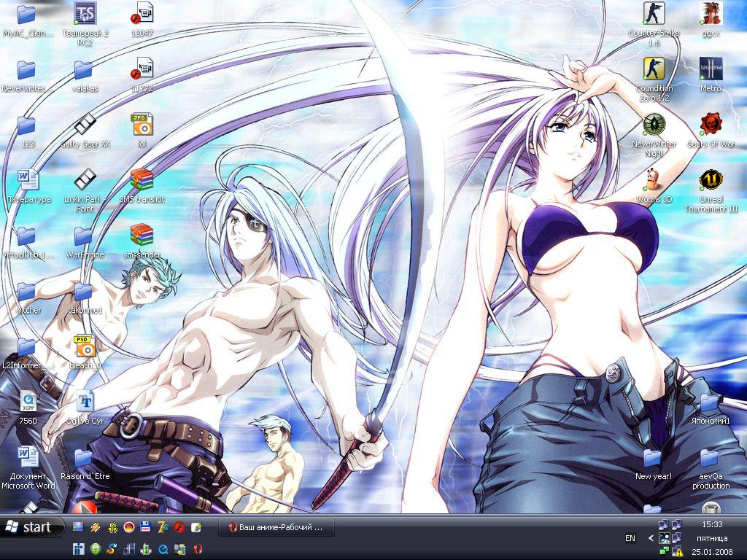The width and height of the screenshot is (747, 560).
Task: Select the Raison d`Etre folder
Action: click(x=85, y=463)
